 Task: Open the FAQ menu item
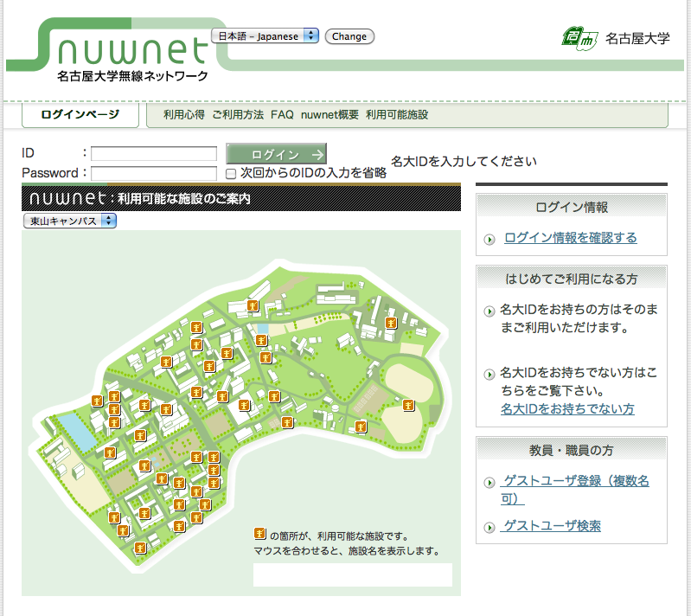pos(282,115)
